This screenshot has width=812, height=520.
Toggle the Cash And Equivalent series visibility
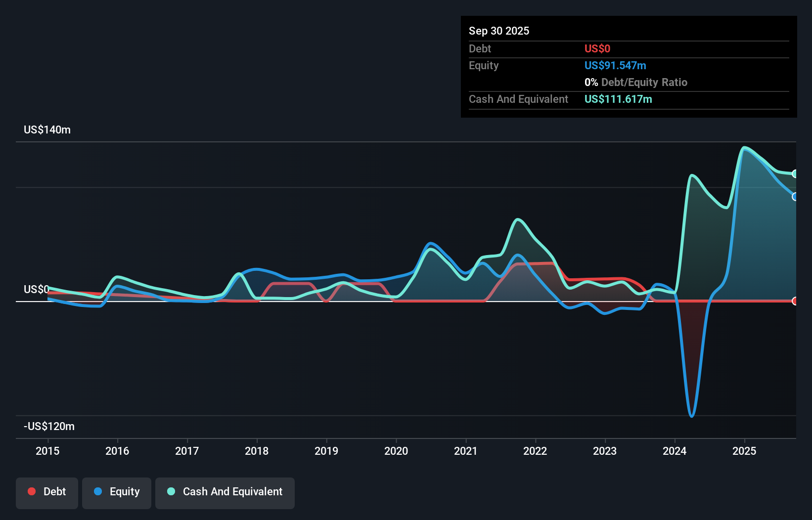click(x=225, y=492)
